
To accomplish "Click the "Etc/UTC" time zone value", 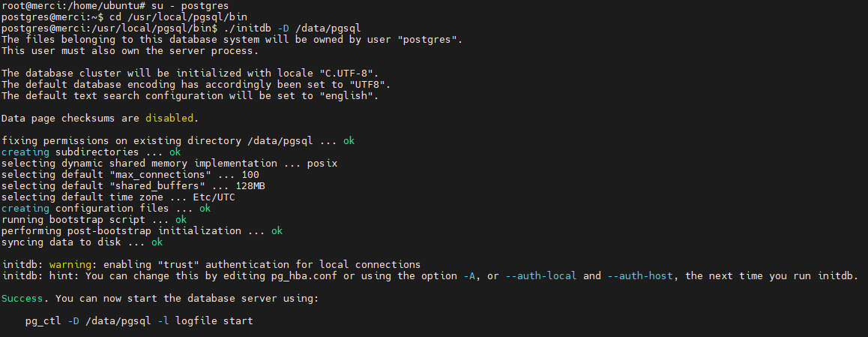I will point(214,197).
